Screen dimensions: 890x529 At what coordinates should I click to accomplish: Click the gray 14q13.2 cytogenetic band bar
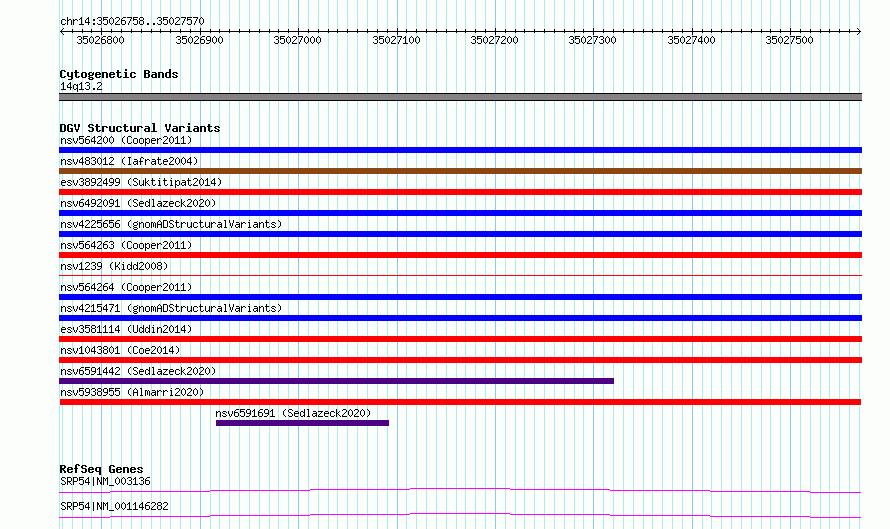(x=460, y=97)
